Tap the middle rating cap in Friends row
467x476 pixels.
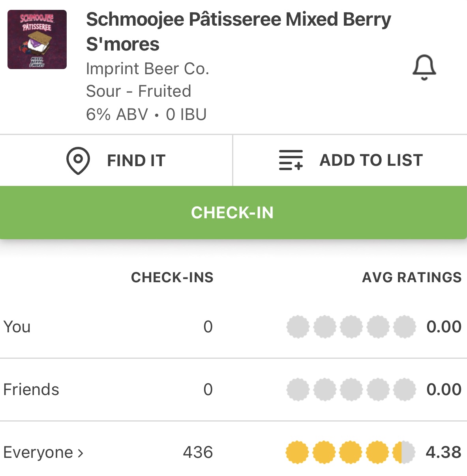tap(351, 390)
